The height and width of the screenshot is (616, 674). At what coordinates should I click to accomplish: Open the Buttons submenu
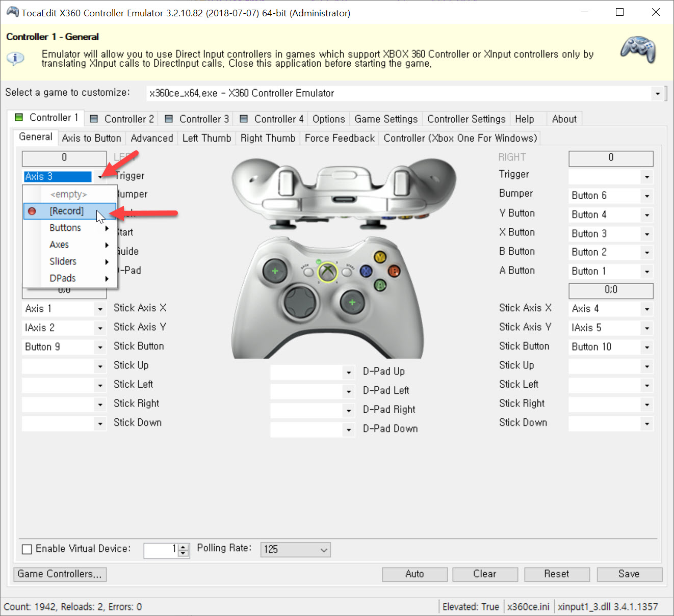click(x=70, y=228)
